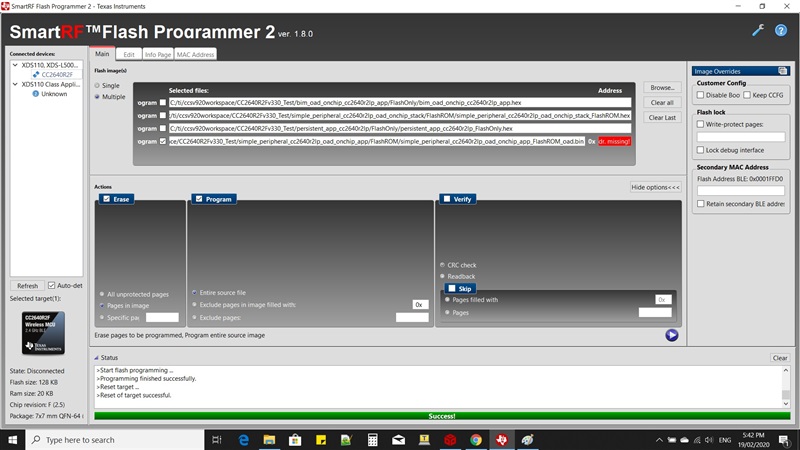Enable Retain secondary BLE address checkbox
The image size is (800, 450).
701,204
